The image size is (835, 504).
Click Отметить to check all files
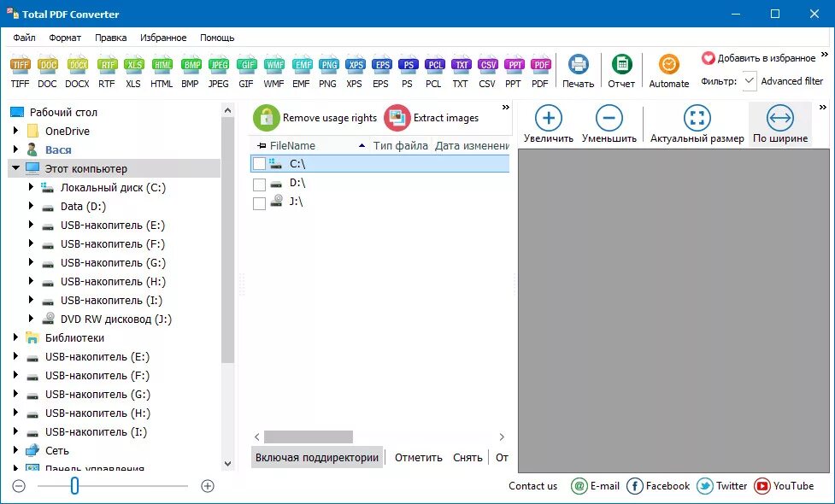click(x=419, y=457)
